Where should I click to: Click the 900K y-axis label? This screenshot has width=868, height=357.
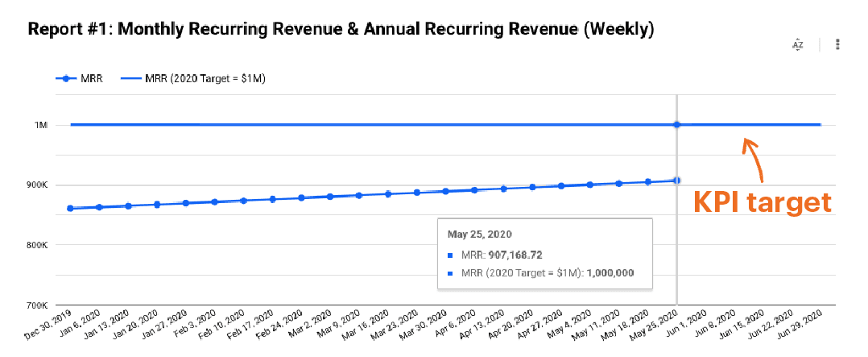pos(36,185)
